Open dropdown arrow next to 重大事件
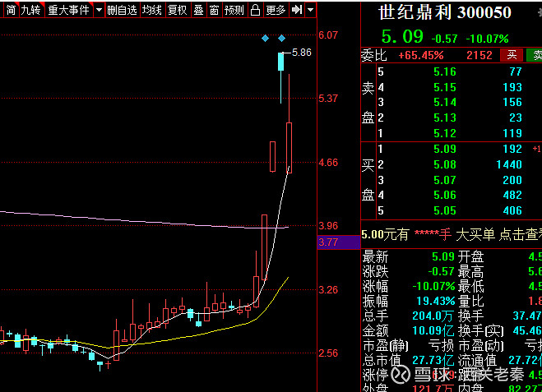 tap(99, 10)
